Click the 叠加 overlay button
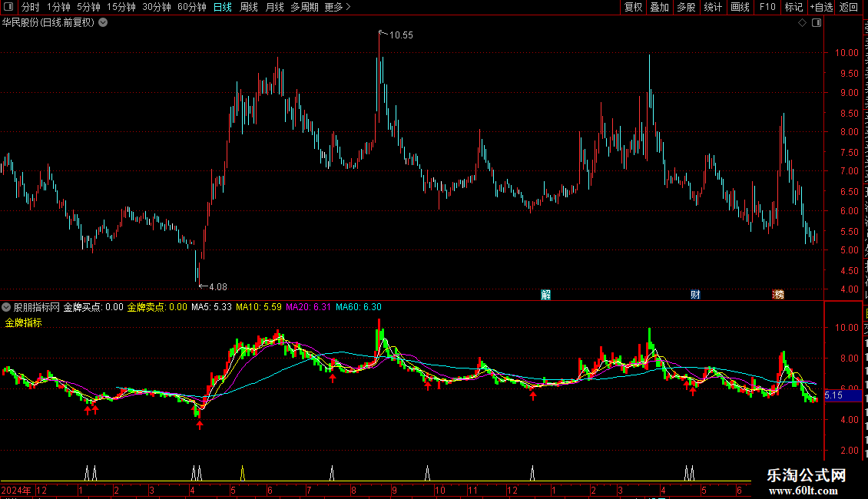This screenshot has width=868, height=499. tap(660, 7)
